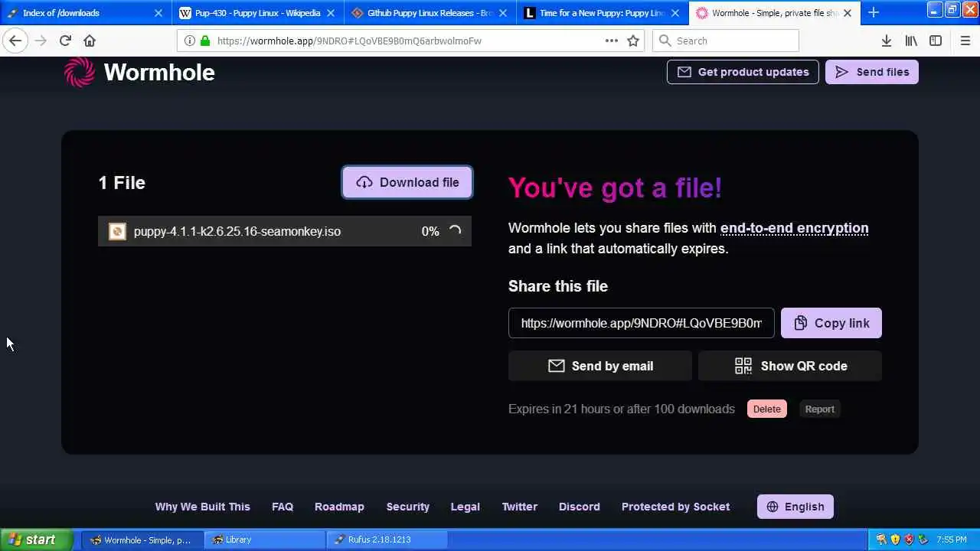Screen dimensions: 980x551
Task: Toggle the sidebar view icon
Action: coord(936,41)
